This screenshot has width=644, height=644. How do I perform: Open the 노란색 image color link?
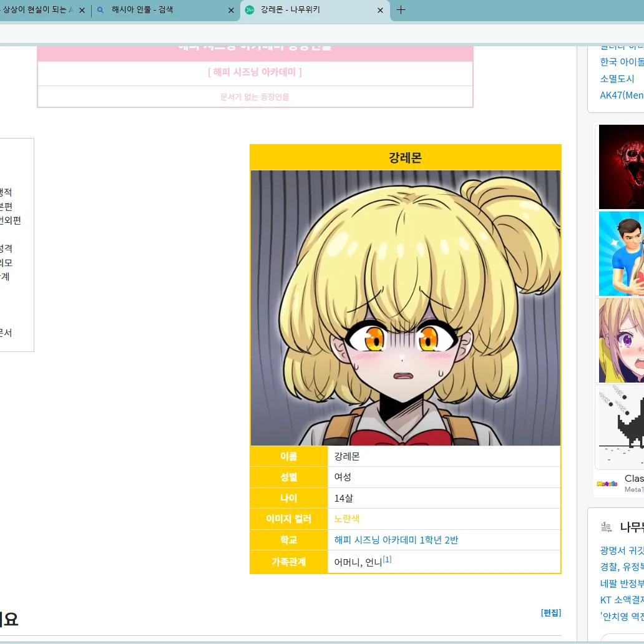coord(347,519)
